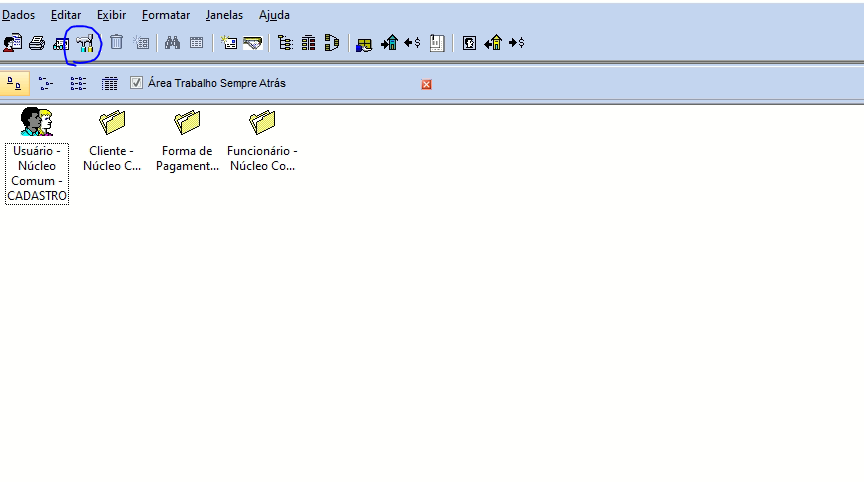864x482 pixels.
Task: Select Usuário - Núcleo Comum - CADASTRO item
Action: [37, 156]
